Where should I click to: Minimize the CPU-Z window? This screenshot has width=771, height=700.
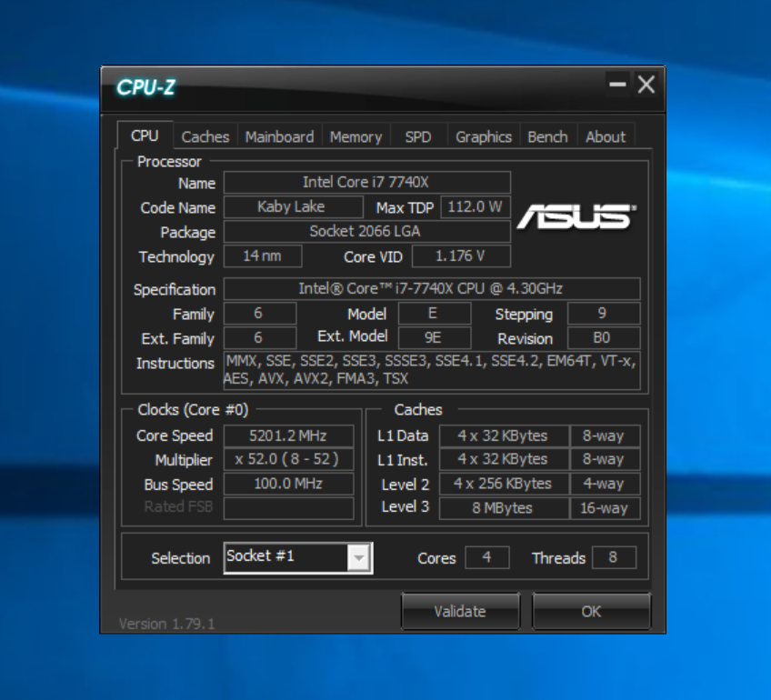[x=617, y=85]
